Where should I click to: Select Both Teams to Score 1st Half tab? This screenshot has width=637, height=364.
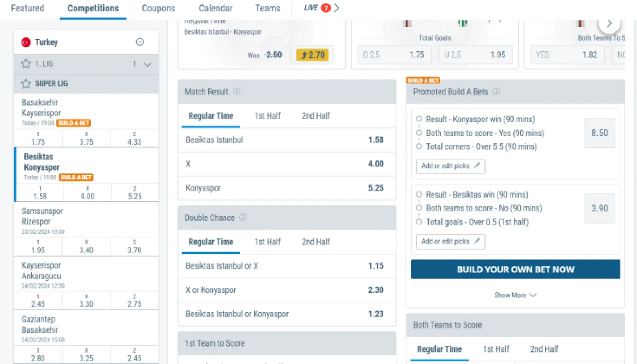pos(496,349)
